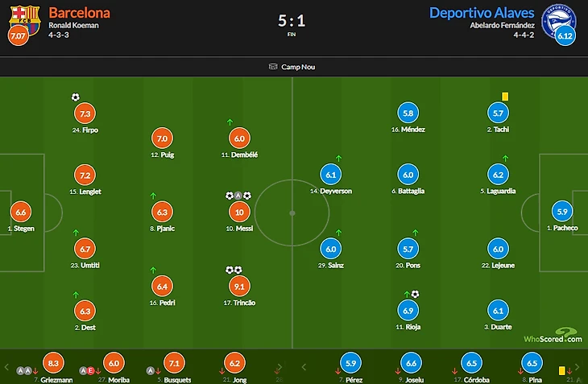588x384 pixels.
Task: Click the goal ball icon above Rioja
Action: point(415,294)
